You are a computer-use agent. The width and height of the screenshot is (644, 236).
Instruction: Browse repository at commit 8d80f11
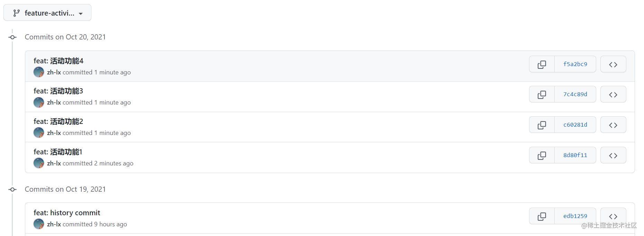[613, 155]
